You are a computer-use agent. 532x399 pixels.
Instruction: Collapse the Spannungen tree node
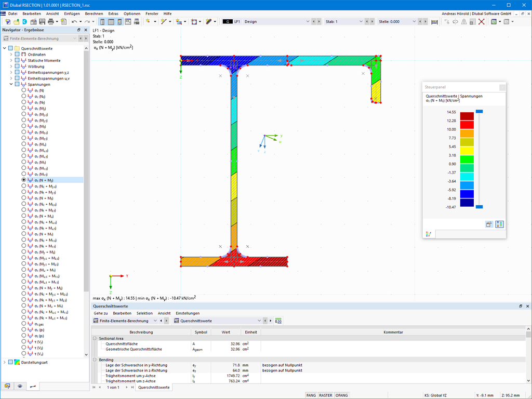11,84
